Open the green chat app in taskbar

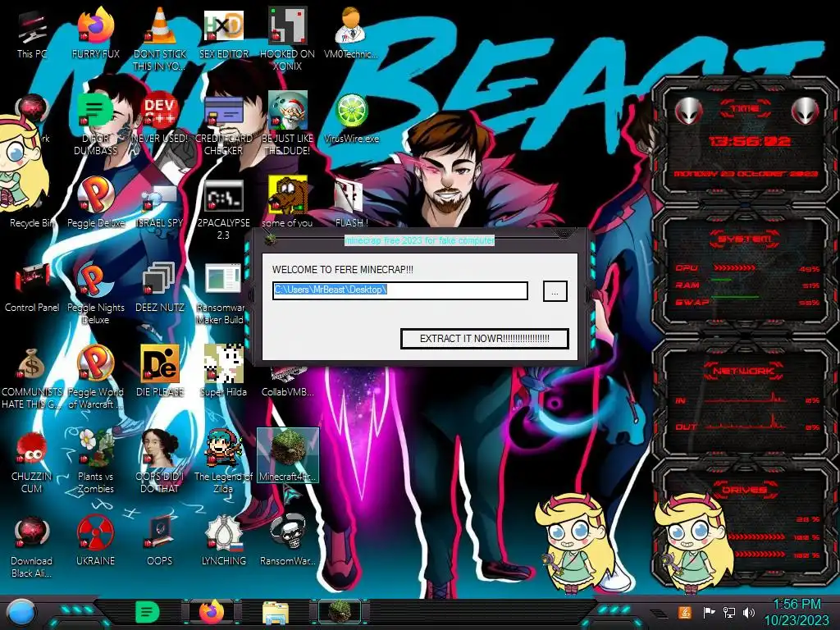[x=148, y=613]
